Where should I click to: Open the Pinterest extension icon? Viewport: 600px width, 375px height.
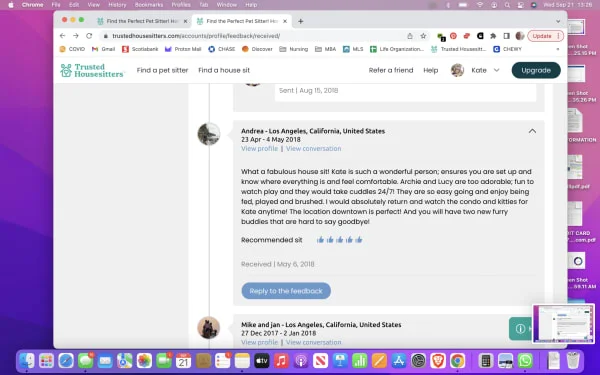tap(453, 36)
